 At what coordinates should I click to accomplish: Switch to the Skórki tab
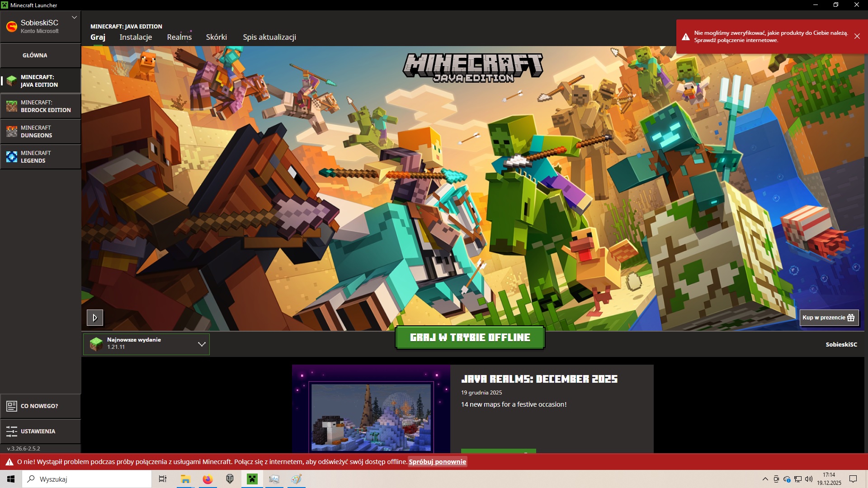click(x=216, y=37)
